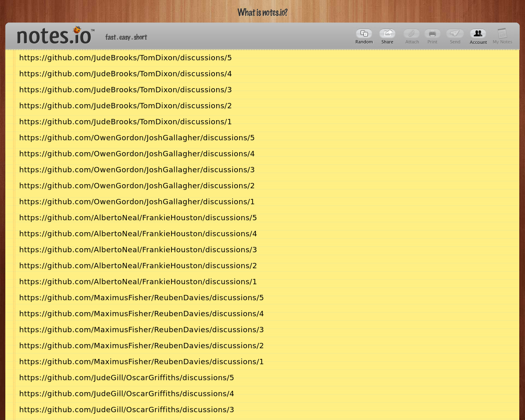
Task: Click JudeBrooks/TomDixon discussions/3 line
Action: click(x=126, y=90)
